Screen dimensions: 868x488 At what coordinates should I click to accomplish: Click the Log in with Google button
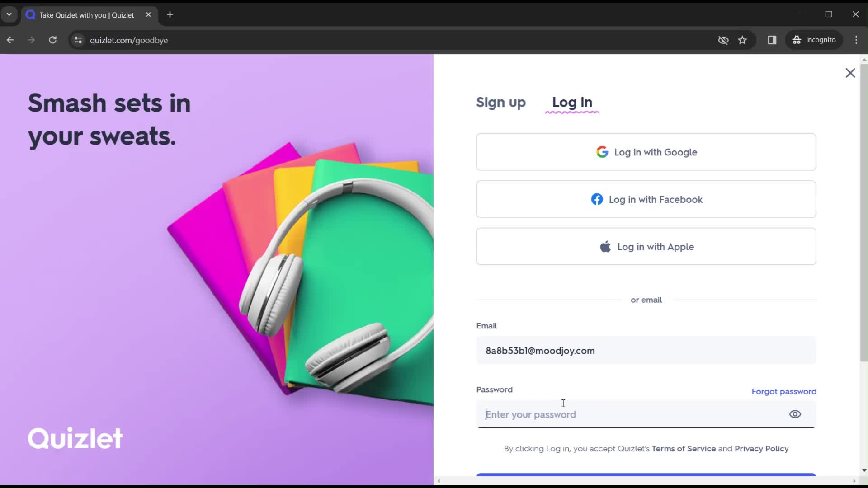[x=647, y=152]
